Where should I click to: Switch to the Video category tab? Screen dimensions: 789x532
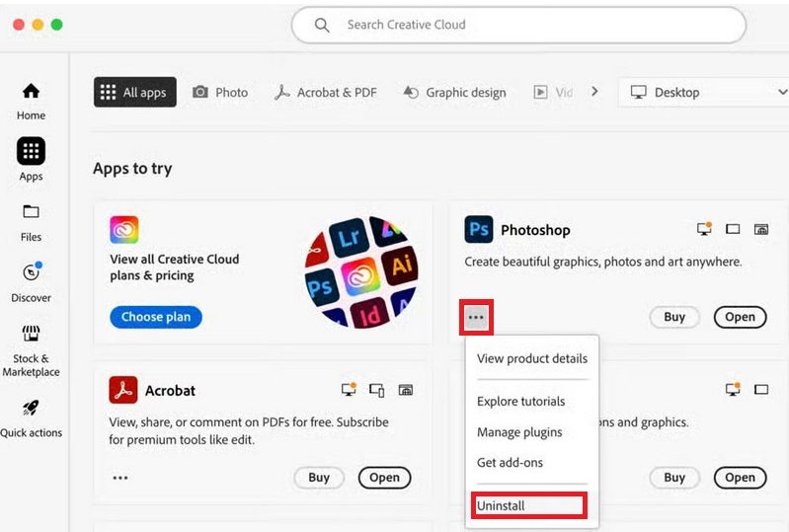coord(553,92)
